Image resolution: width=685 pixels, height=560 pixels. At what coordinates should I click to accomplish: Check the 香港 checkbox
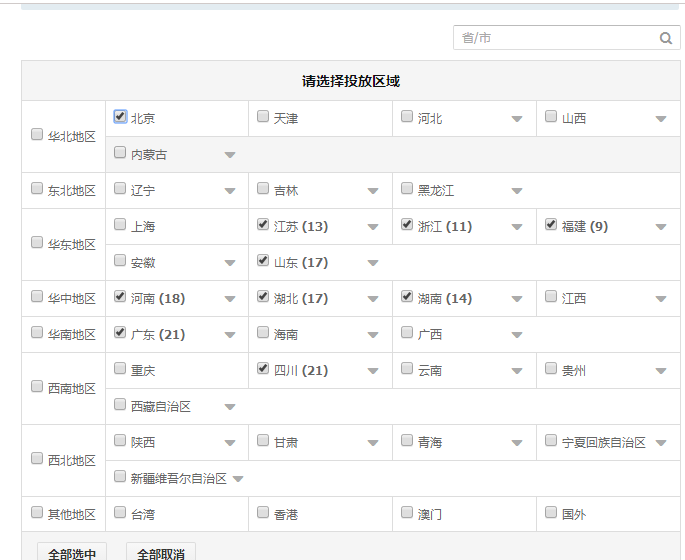click(263, 512)
